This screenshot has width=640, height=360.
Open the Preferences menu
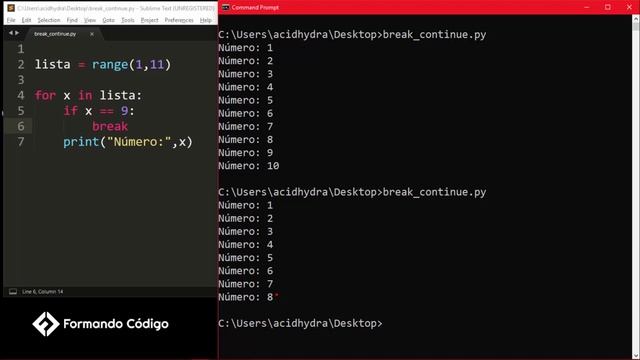(x=179, y=20)
